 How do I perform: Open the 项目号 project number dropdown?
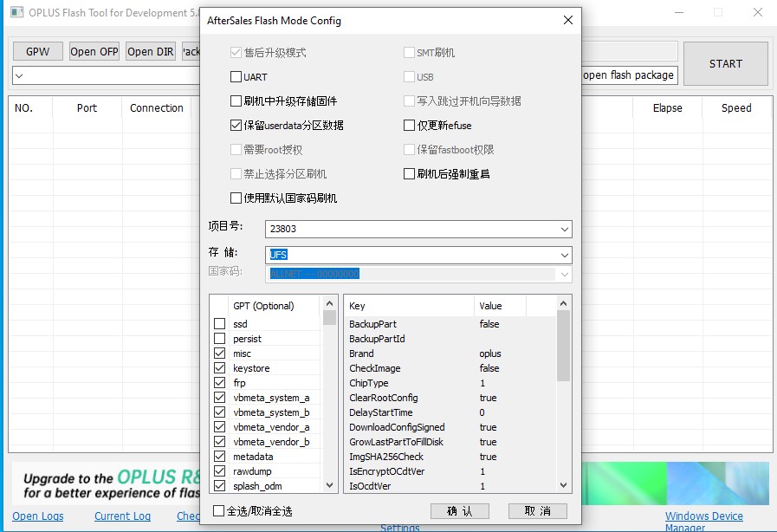point(565,229)
